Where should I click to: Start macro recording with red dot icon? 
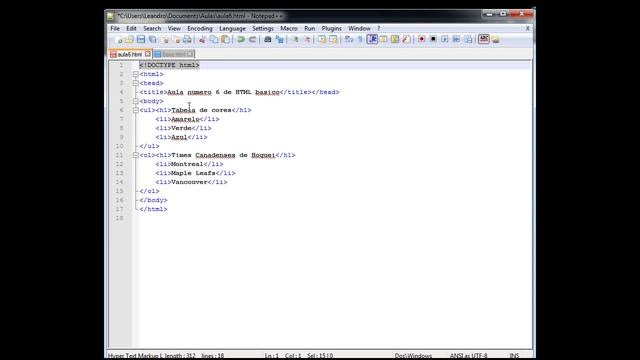pos(422,39)
